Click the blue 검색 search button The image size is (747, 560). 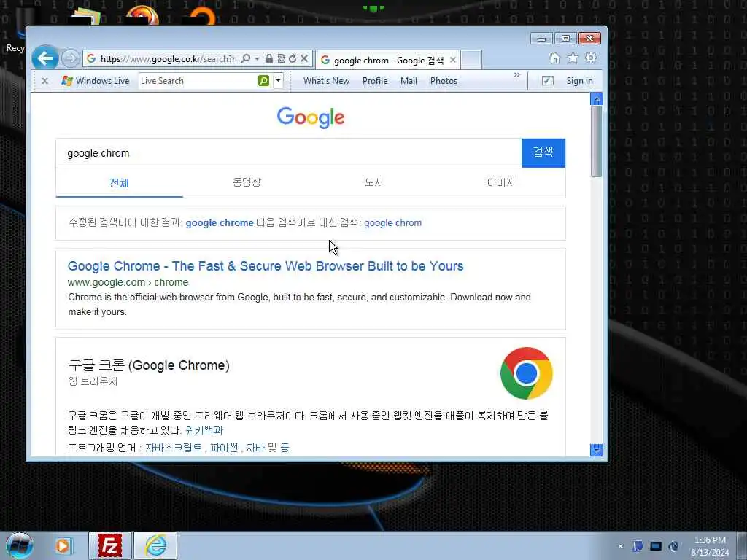pyautogui.click(x=543, y=153)
